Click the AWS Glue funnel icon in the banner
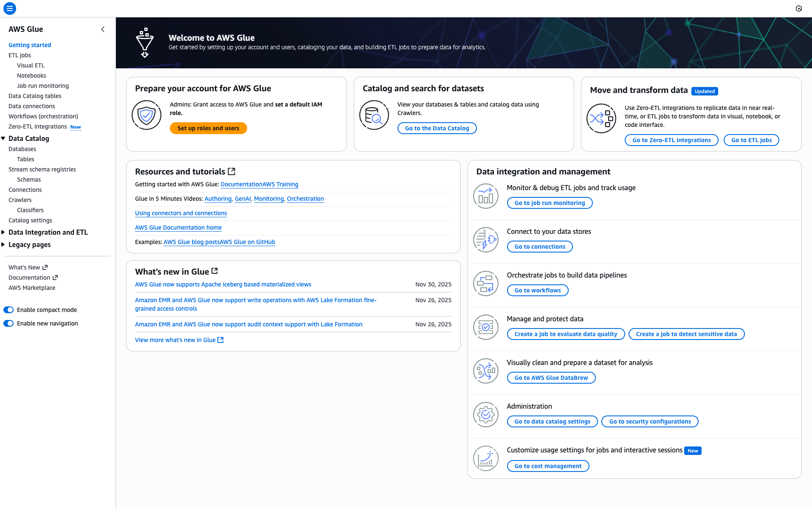The height and width of the screenshot is (508, 812). pyautogui.click(x=144, y=42)
